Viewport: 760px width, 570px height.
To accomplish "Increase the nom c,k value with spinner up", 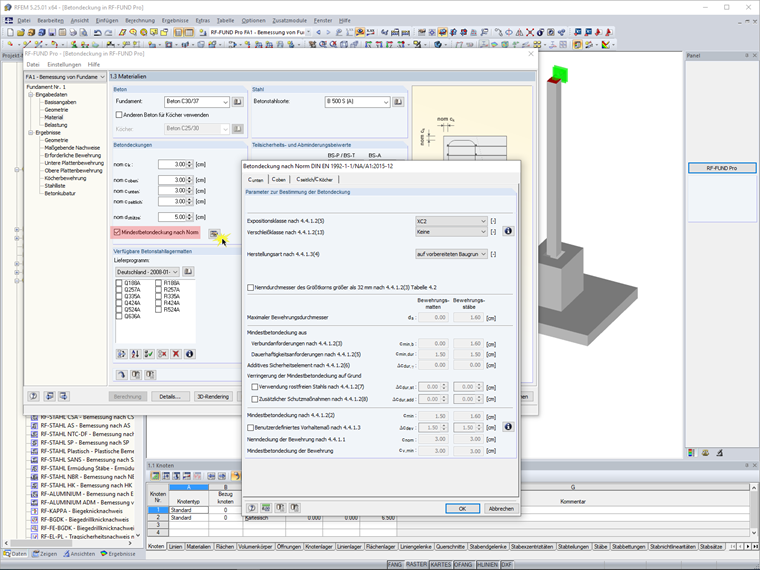I will (190, 162).
